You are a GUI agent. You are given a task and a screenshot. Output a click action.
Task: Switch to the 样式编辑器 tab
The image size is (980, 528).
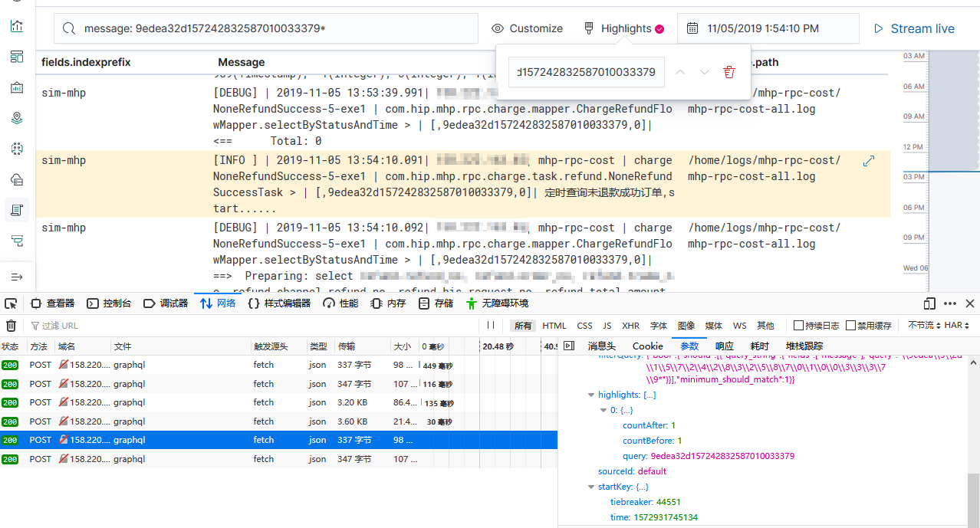tap(280, 303)
